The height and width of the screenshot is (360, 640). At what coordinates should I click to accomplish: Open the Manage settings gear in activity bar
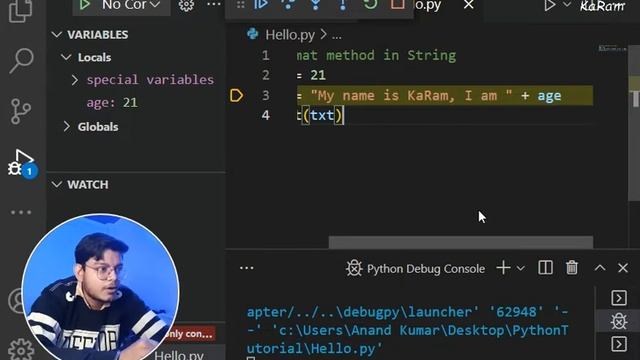pyautogui.click(x=20, y=349)
